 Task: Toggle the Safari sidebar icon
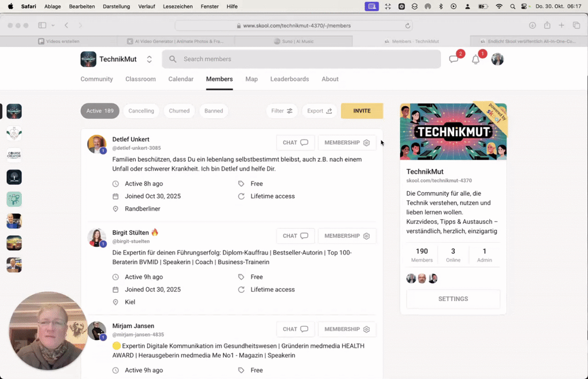click(x=42, y=25)
